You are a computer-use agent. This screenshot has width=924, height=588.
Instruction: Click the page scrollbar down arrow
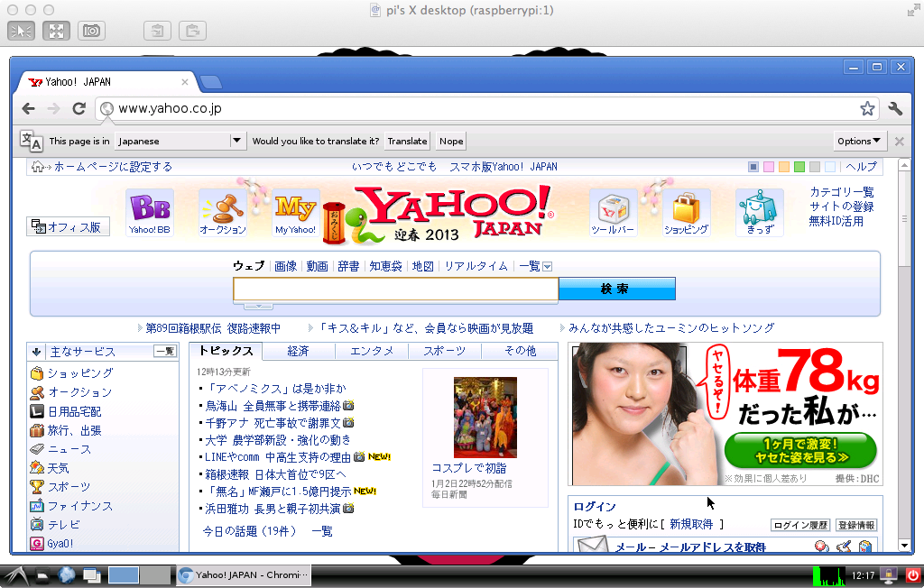click(x=904, y=545)
